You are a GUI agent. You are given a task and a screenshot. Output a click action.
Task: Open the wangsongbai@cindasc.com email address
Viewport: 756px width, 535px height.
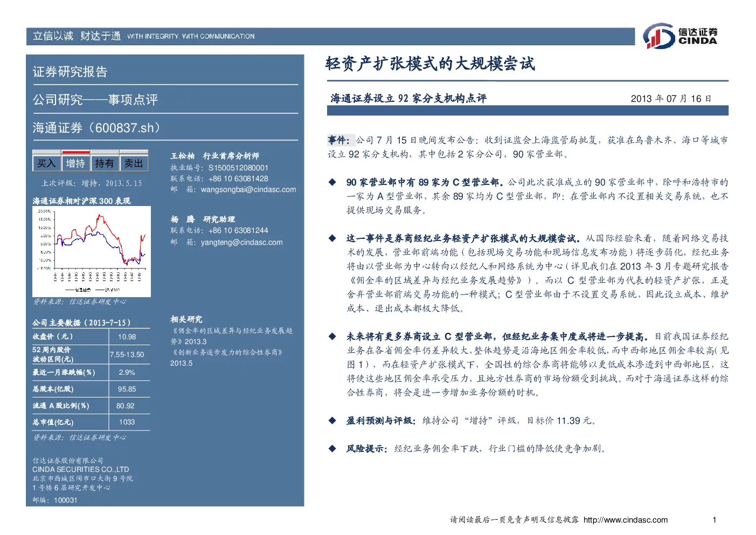coord(248,189)
